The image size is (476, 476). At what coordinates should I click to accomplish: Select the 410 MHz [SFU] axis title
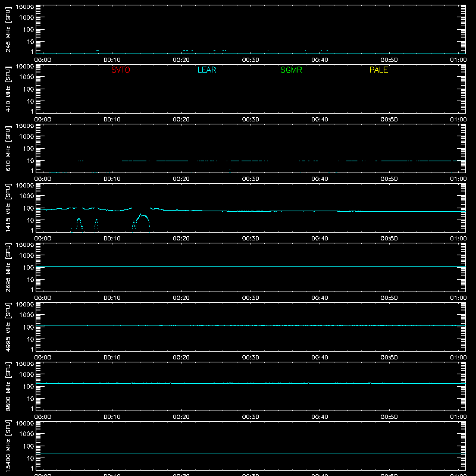pos(8,89)
